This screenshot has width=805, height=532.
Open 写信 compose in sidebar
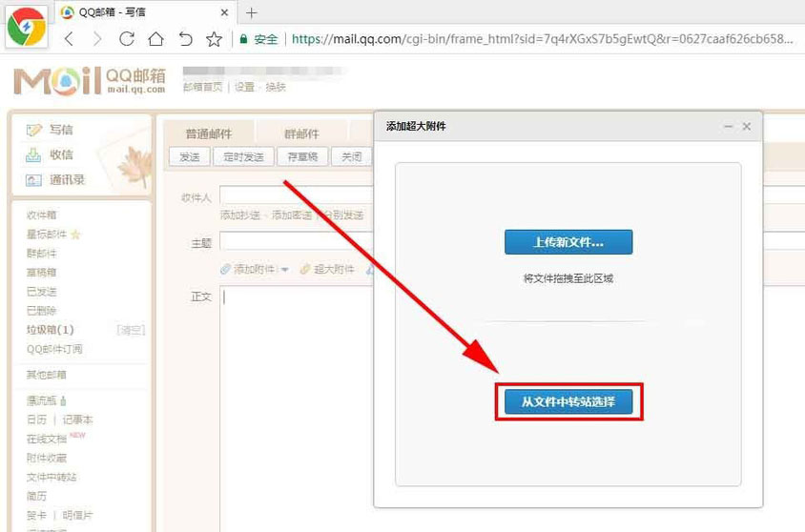click(x=61, y=130)
